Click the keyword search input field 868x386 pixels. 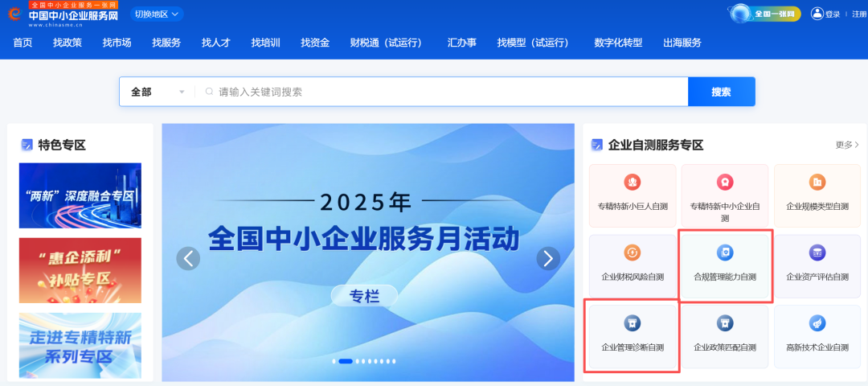442,92
